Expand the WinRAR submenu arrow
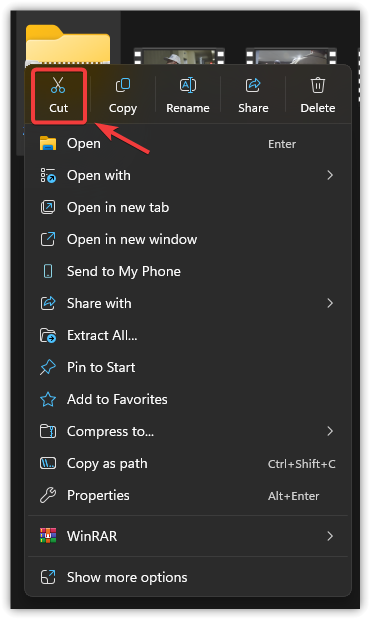Screen dimensions: 370x619 point(330,536)
